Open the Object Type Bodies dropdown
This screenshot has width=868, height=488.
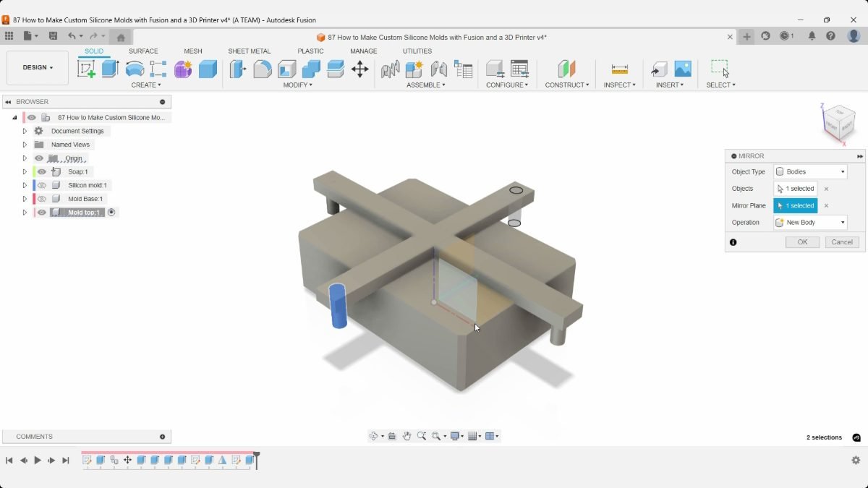click(x=810, y=172)
